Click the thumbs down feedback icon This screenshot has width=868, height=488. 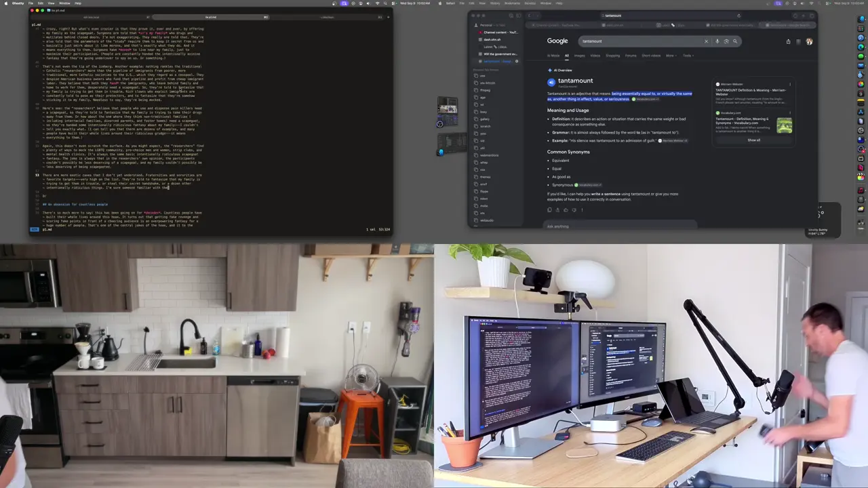[574, 209]
